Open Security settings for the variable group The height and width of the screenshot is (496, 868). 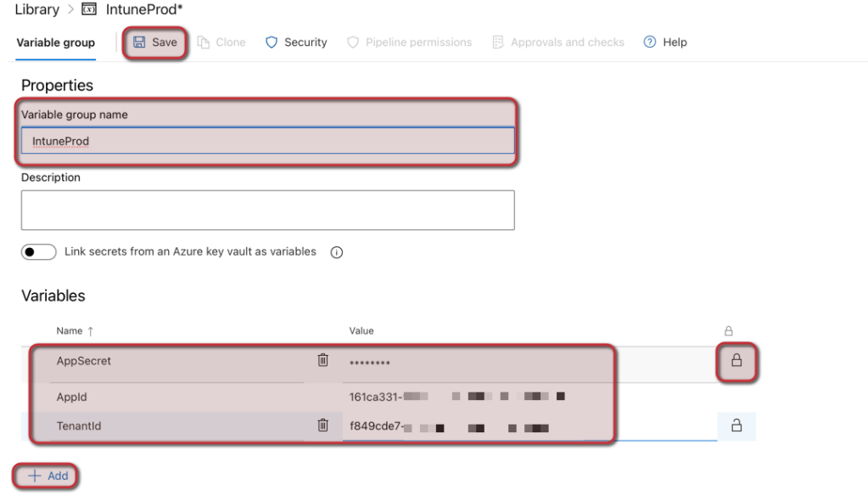tap(296, 42)
